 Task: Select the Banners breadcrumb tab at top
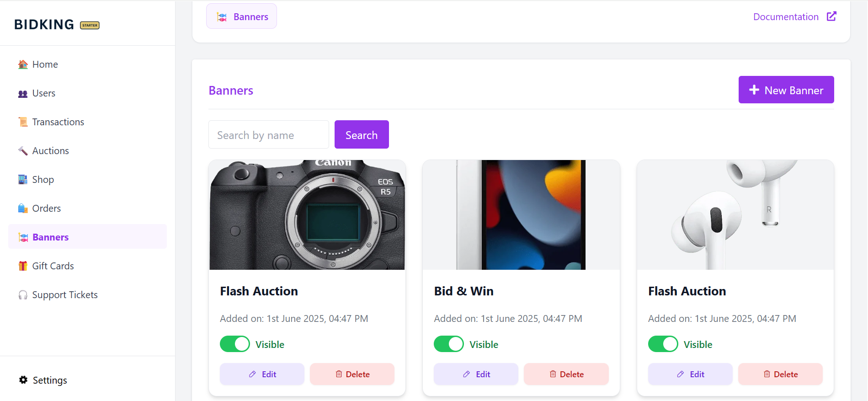pyautogui.click(x=242, y=16)
